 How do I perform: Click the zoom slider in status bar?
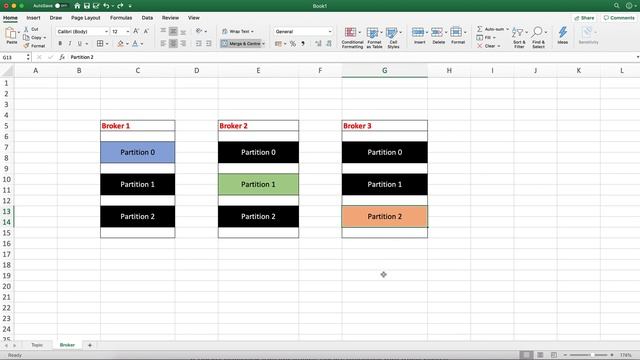click(x=589, y=355)
